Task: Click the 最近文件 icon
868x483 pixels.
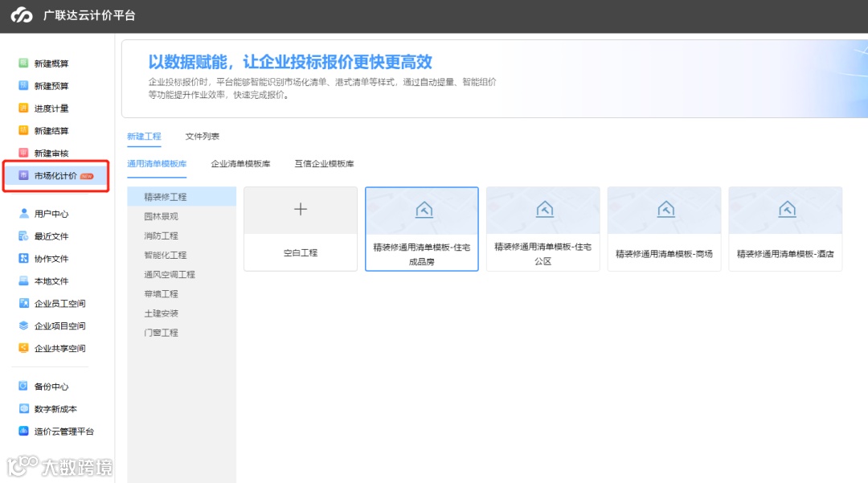Action: point(23,235)
